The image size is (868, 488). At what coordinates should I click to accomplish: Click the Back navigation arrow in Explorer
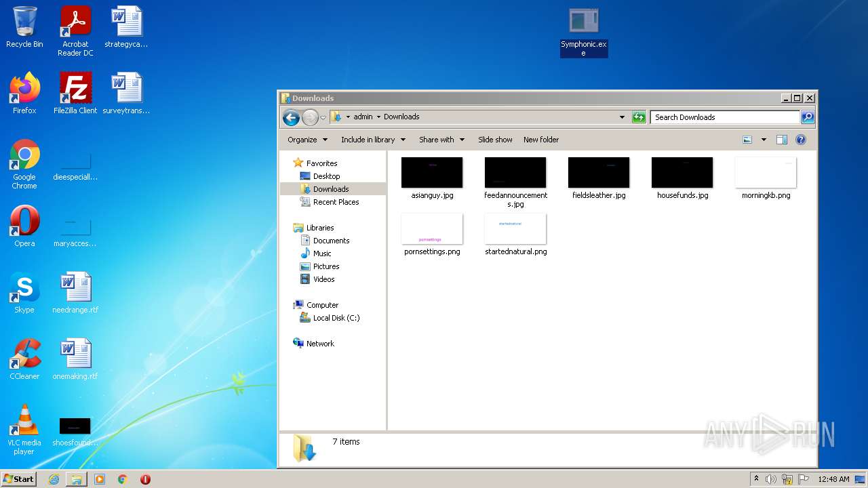(x=291, y=117)
